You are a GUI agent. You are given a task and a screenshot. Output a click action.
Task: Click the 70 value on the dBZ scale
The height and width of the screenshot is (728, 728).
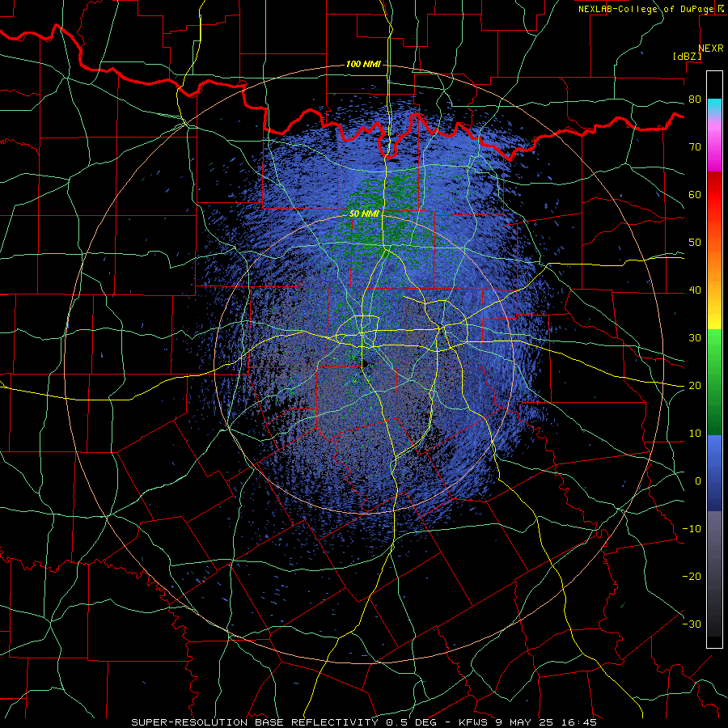tap(694, 147)
